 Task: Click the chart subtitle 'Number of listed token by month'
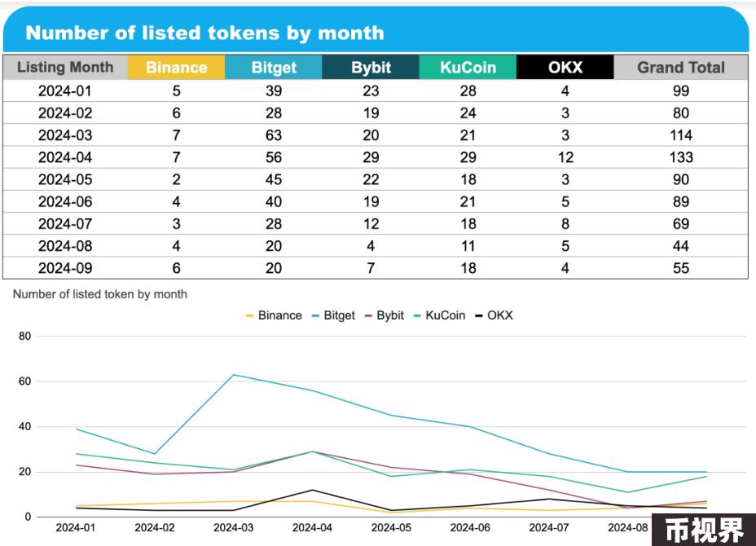(100, 294)
